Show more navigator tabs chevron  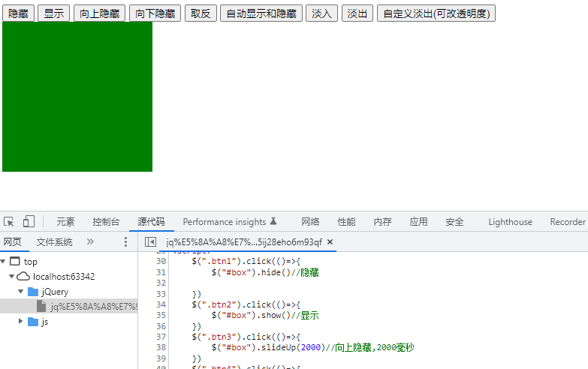(90, 241)
